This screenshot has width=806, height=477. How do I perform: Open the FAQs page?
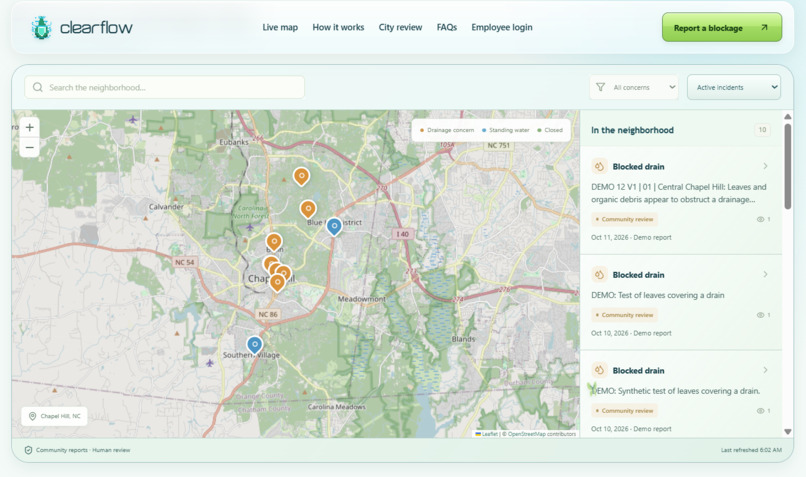(x=447, y=27)
